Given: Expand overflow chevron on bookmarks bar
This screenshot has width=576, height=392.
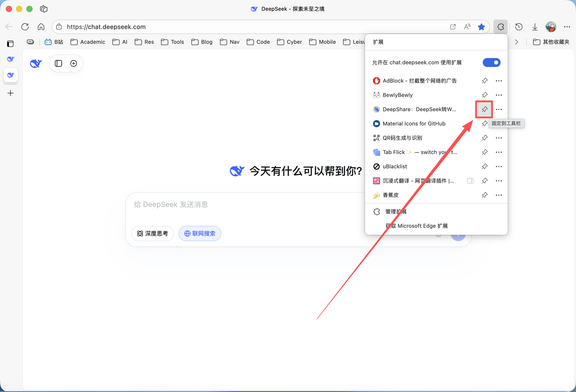Looking at the screenshot, I should [x=516, y=42].
